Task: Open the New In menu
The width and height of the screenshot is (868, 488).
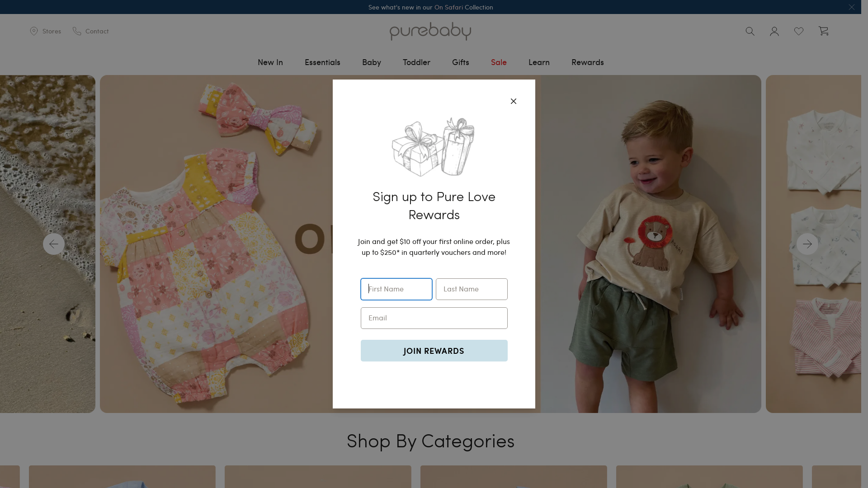Action: [x=270, y=62]
